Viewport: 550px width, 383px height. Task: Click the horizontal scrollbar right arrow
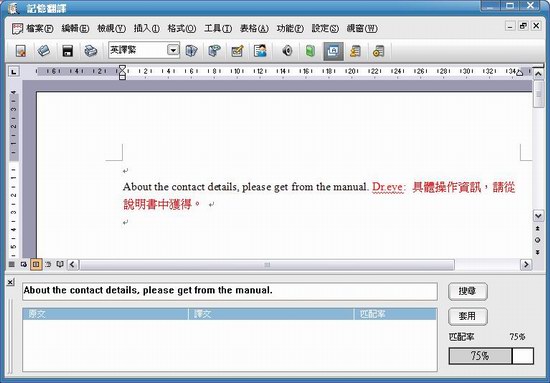[x=526, y=264]
